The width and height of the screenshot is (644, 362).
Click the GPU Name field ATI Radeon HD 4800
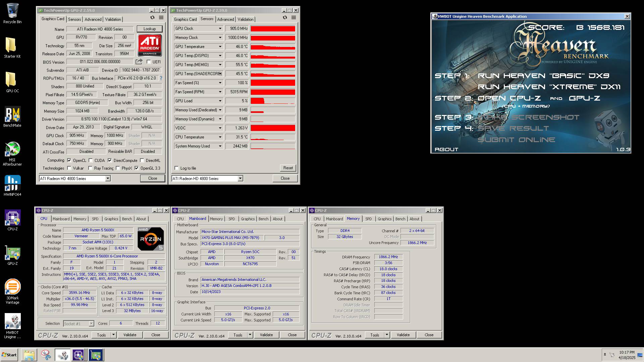pyautogui.click(x=100, y=29)
